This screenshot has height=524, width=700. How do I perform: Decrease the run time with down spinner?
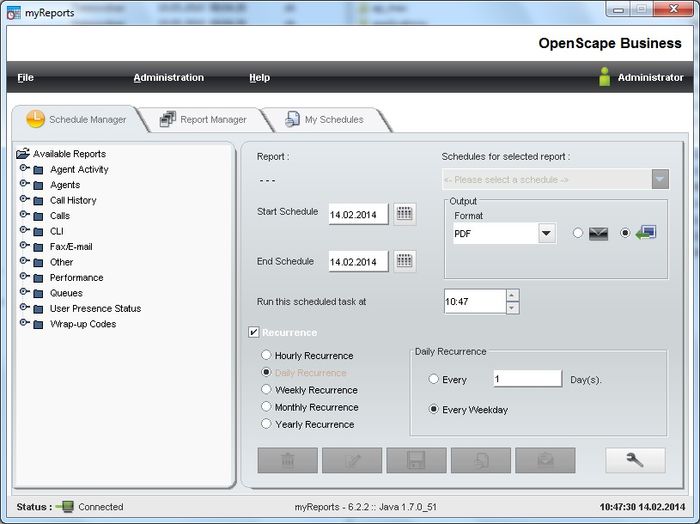coord(512,308)
